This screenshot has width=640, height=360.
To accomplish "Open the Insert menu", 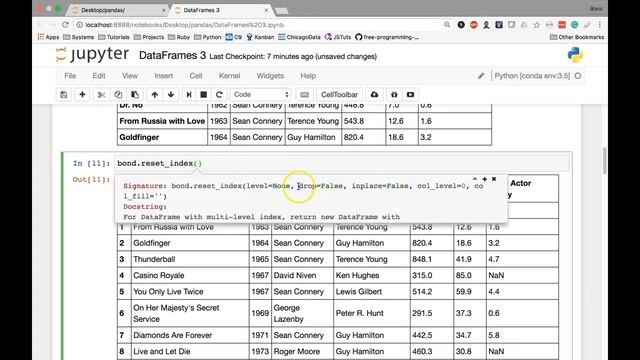I will (163, 76).
